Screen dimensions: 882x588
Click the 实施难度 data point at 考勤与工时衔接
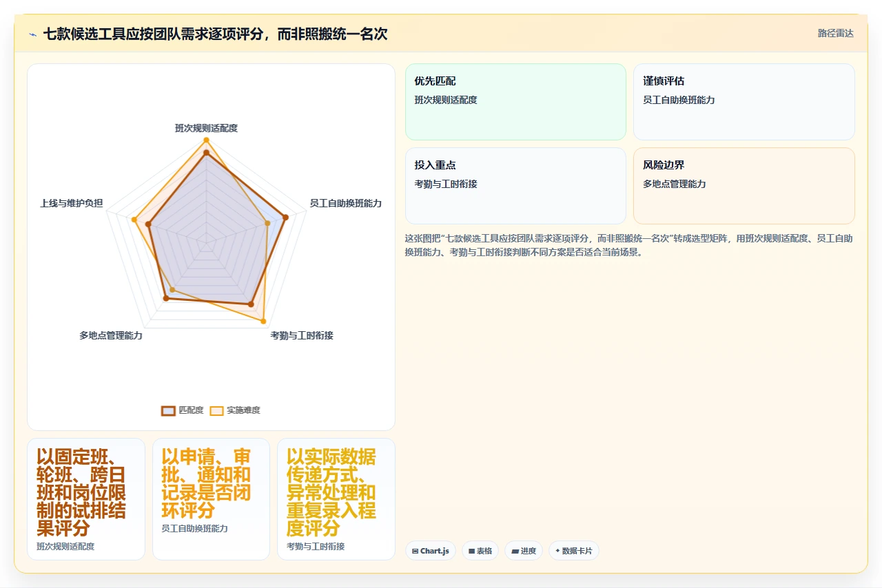tap(263, 322)
